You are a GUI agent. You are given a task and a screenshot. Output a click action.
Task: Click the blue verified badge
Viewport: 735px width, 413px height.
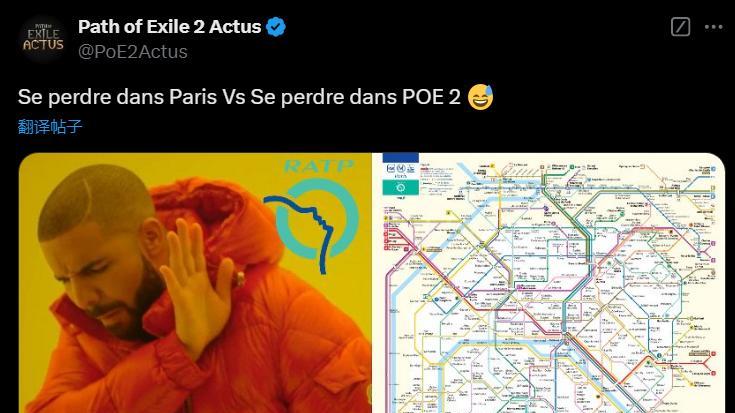point(276,27)
